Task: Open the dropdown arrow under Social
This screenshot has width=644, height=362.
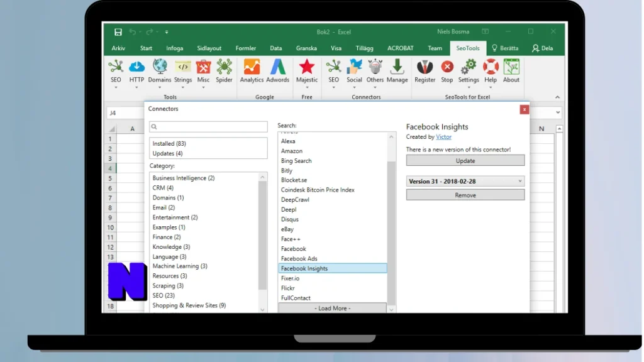Action: (x=354, y=87)
